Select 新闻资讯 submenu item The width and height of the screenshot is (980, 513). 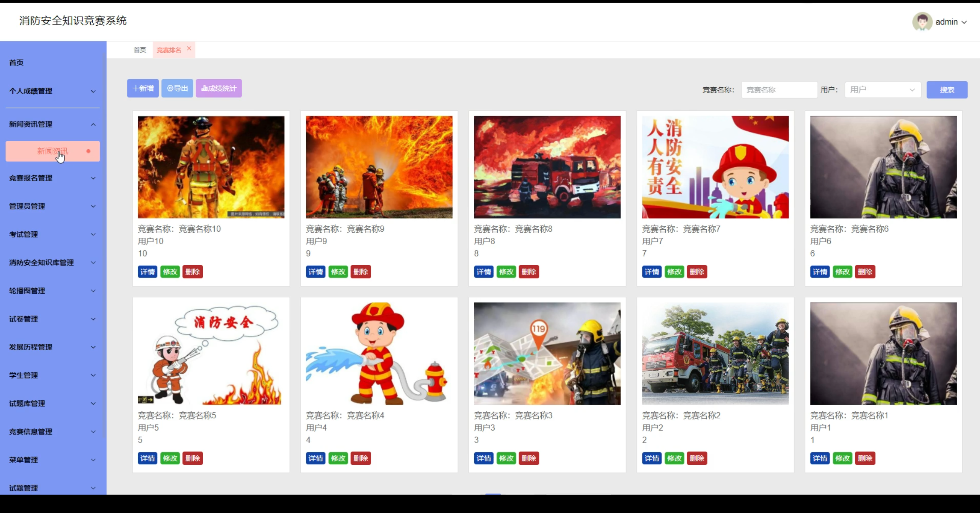pos(52,151)
